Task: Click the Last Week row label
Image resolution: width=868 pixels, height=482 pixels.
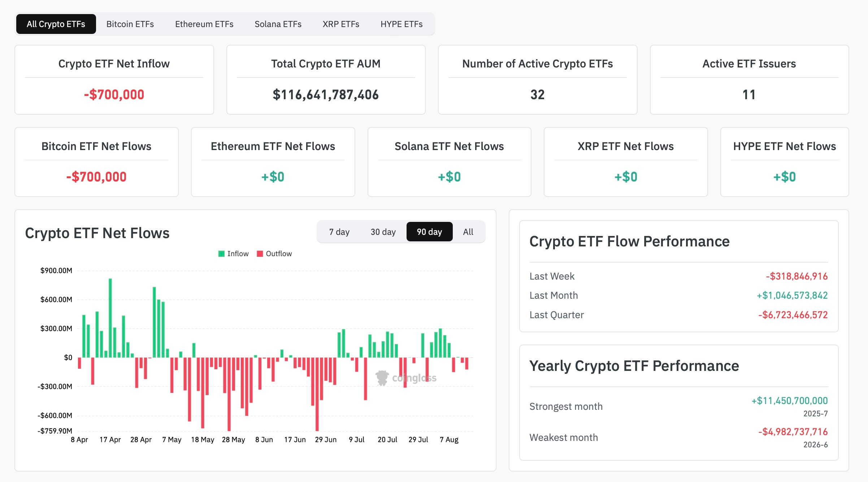Action: click(552, 276)
